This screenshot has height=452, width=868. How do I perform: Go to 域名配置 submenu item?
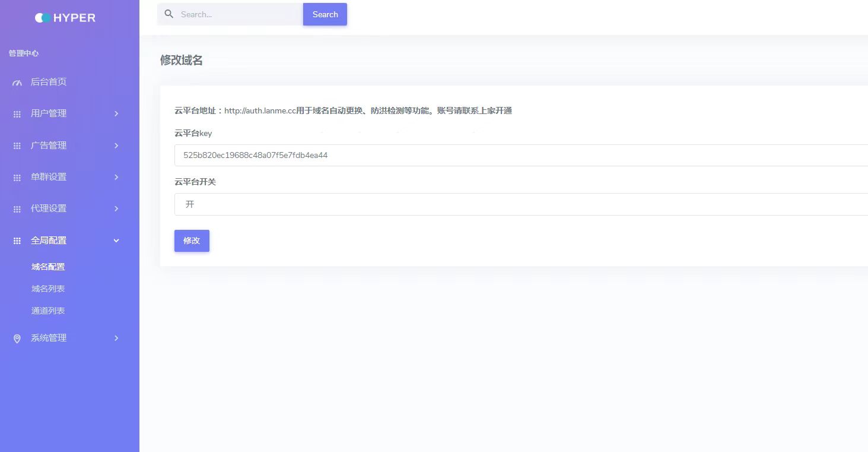[48, 267]
